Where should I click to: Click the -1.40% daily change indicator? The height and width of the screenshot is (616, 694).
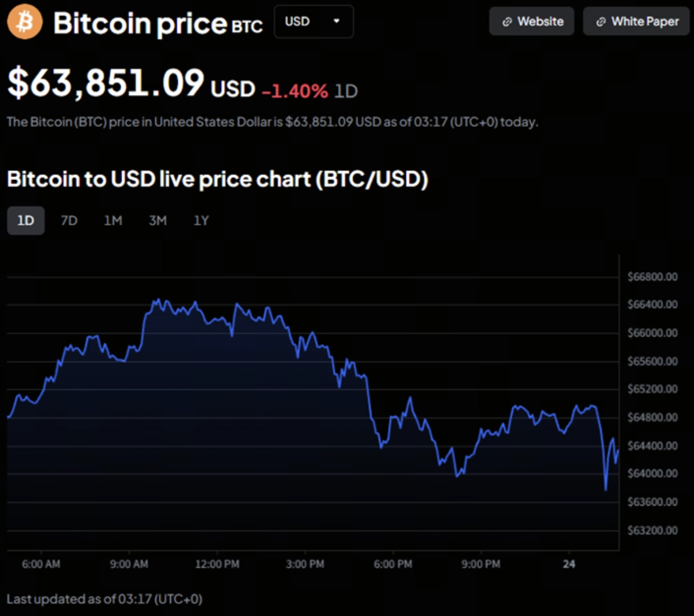pos(294,90)
